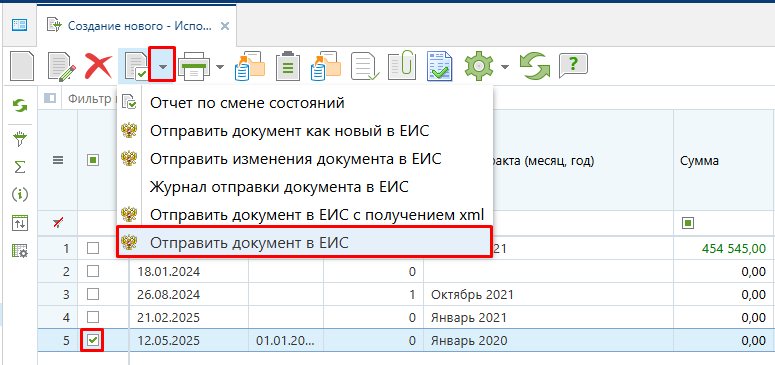Check the checkbox in row 1
This screenshot has width=775, height=365.
[92, 248]
